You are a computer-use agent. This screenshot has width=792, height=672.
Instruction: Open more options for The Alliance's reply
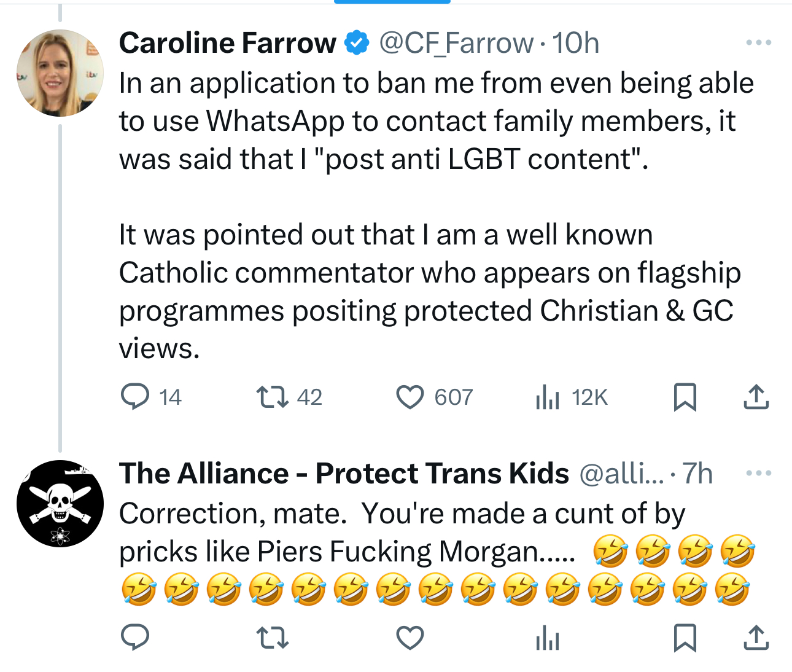758,474
